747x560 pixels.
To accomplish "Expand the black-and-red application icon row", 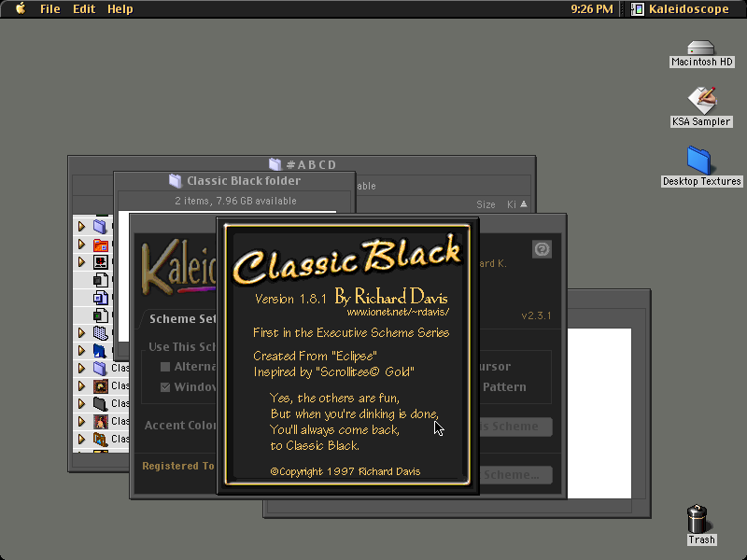I will (x=81, y=262).
